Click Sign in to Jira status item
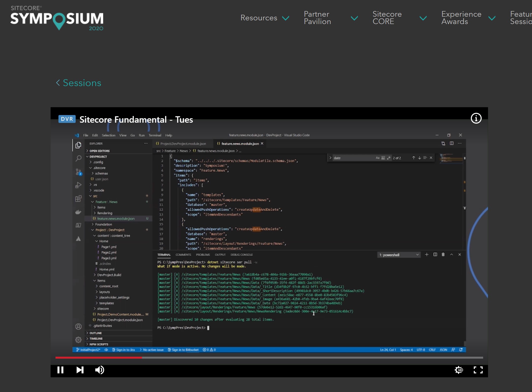 click(124, 350)
